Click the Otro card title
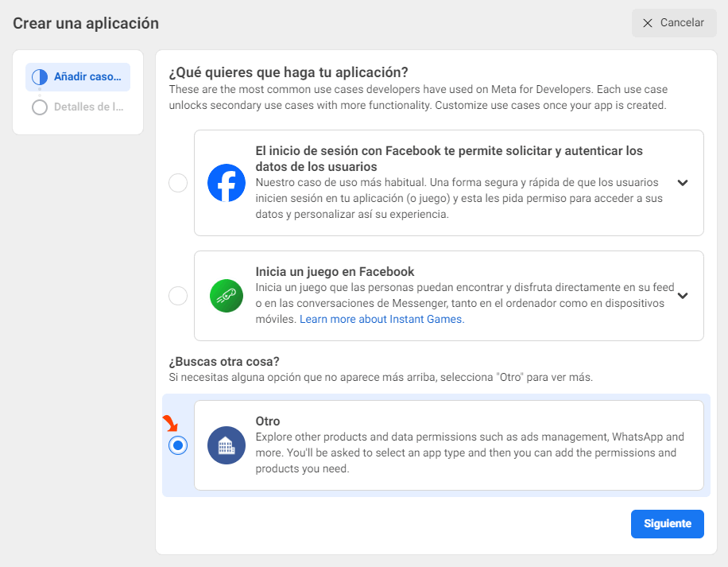728x567 pixels. (x=268, y=421)
